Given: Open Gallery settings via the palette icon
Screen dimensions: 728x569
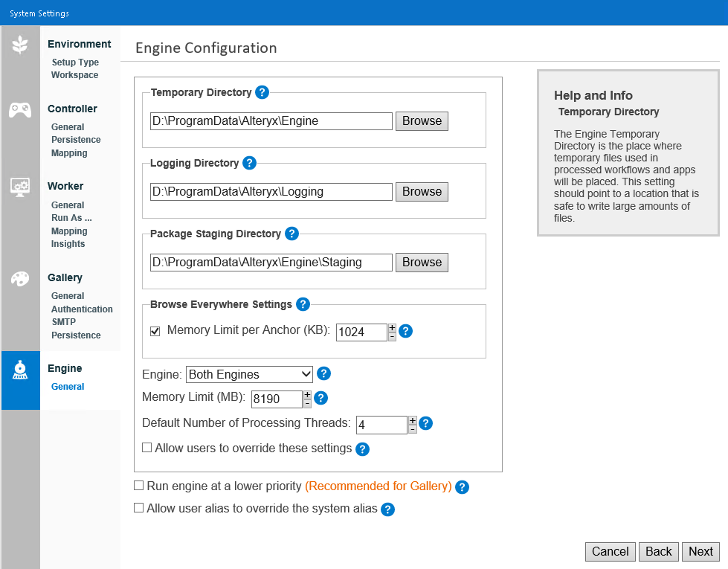Looking at the screenshot, I should pos(20,279).
